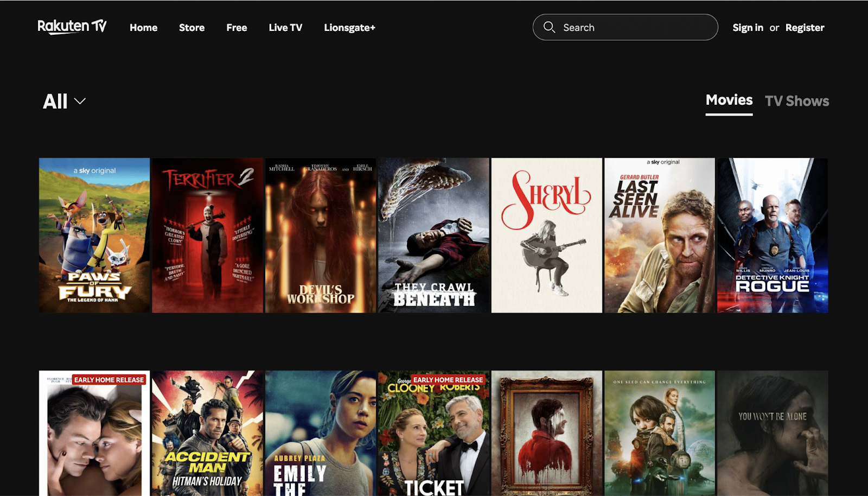Click the Rakuten TV logo
The height and width of the screenshot is (496, 868).
tap(72, 27)
